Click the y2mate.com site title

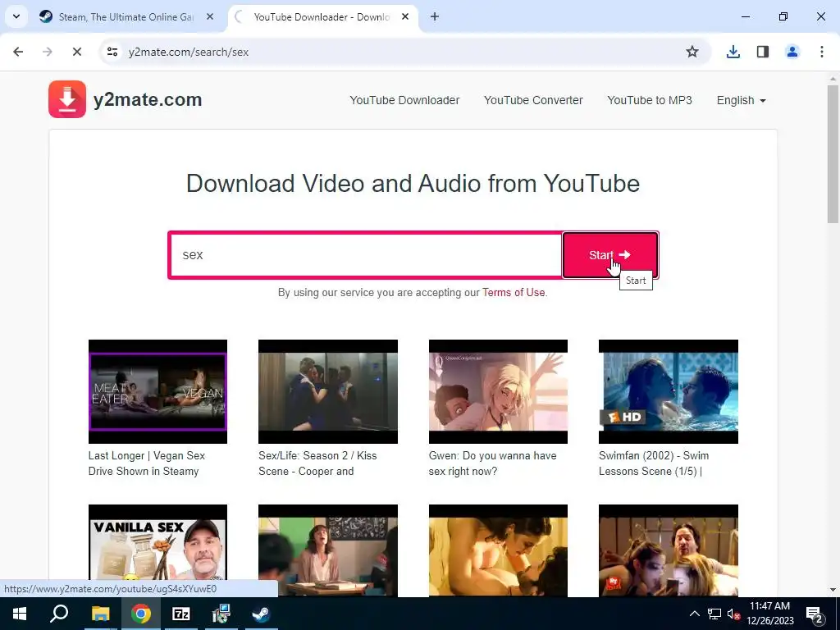tap(148, 99)
